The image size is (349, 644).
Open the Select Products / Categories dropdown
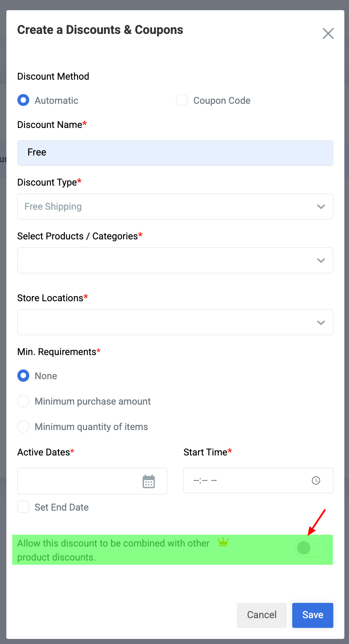(x=175, y=260)
